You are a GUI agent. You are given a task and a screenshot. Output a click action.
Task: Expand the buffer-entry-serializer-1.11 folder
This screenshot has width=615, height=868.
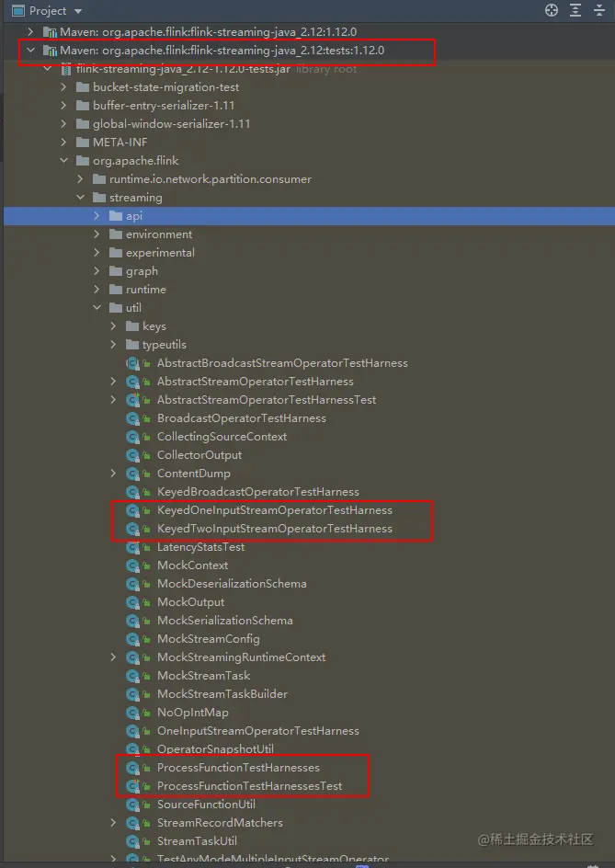pos(63,105)
